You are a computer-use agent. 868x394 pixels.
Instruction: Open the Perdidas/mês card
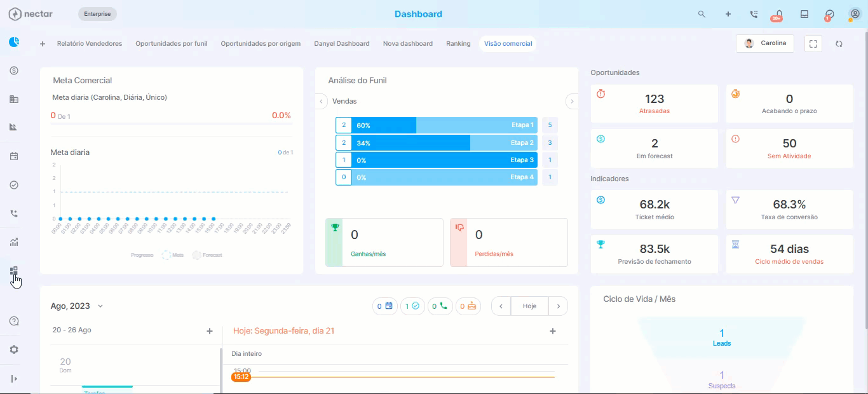(x=509, y=243)
